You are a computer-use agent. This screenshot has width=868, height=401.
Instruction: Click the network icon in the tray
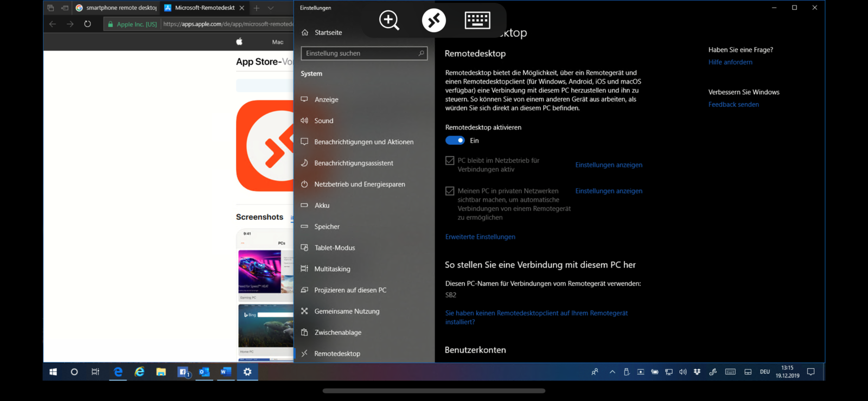[x=669, y=372]
